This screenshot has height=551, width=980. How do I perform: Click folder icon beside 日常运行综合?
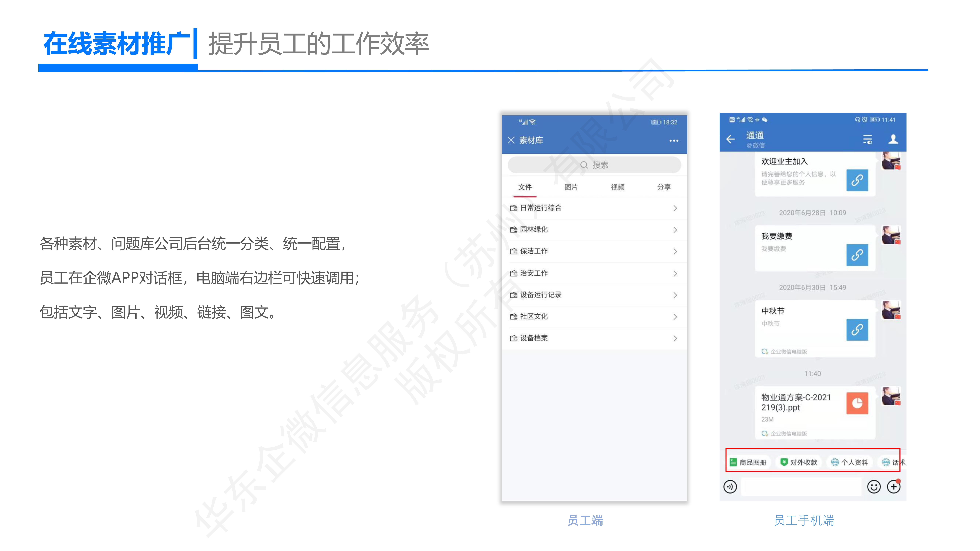[x=514, y=208]
